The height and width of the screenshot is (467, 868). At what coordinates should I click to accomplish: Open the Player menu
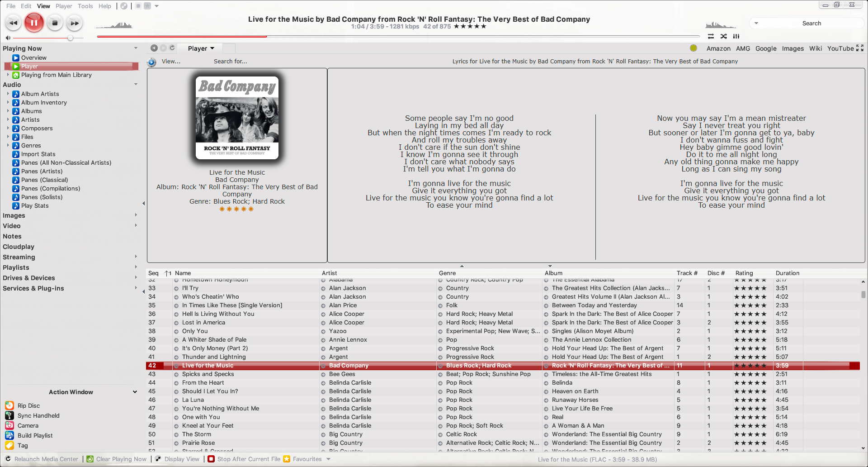pos(64,6)
